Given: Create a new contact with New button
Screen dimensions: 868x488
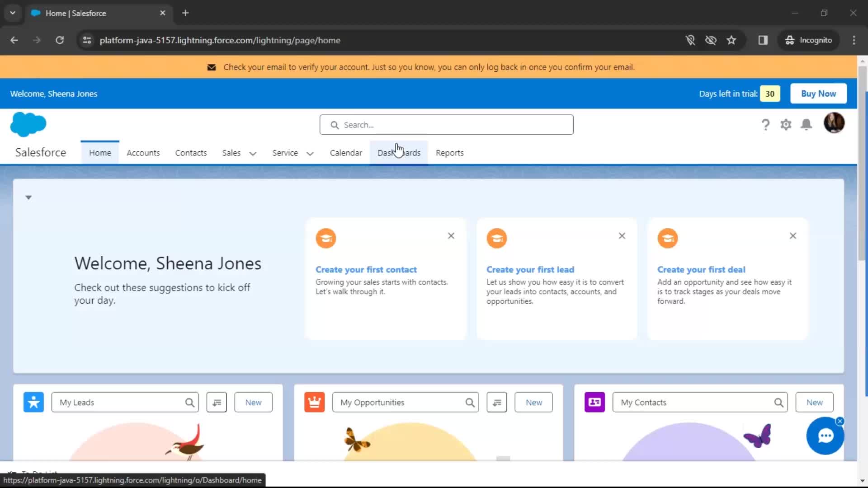Looking at the screenshot, I should [814, 403].
